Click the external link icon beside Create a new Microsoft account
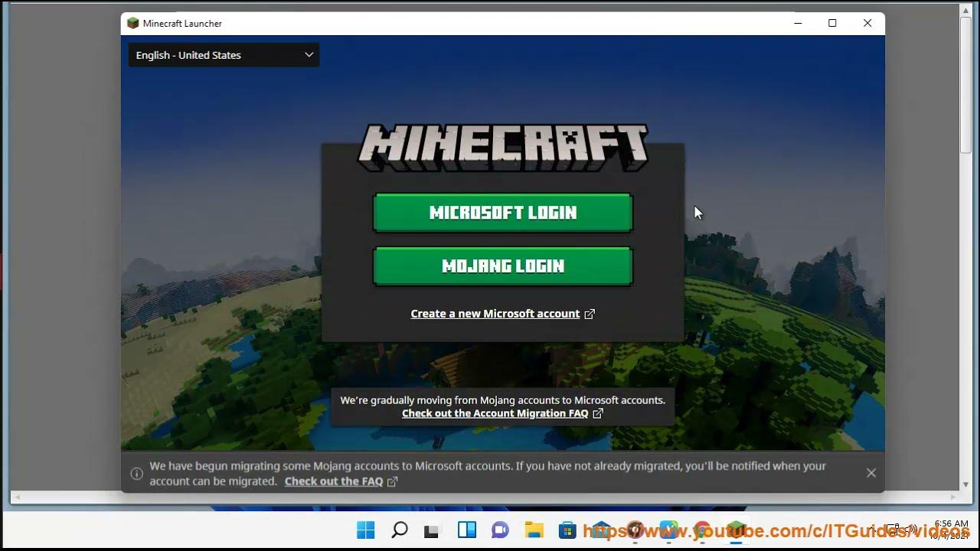 coord(590,314)
